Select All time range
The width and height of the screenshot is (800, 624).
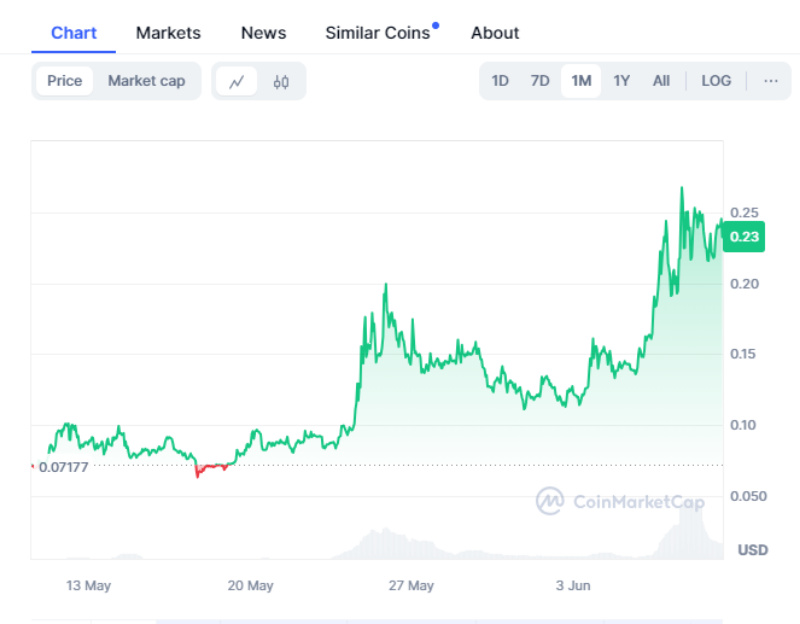click(661, 81)
